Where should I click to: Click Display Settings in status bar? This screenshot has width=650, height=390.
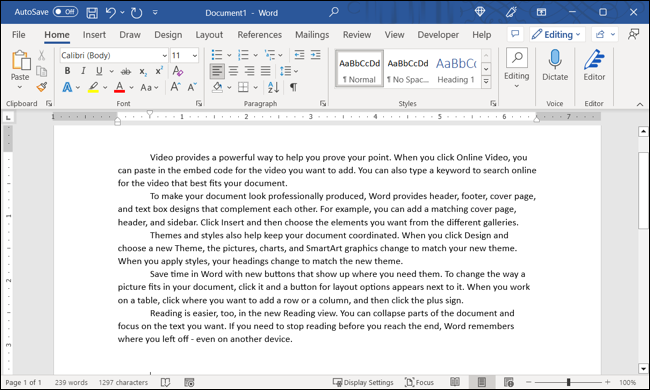pos(363,382)
